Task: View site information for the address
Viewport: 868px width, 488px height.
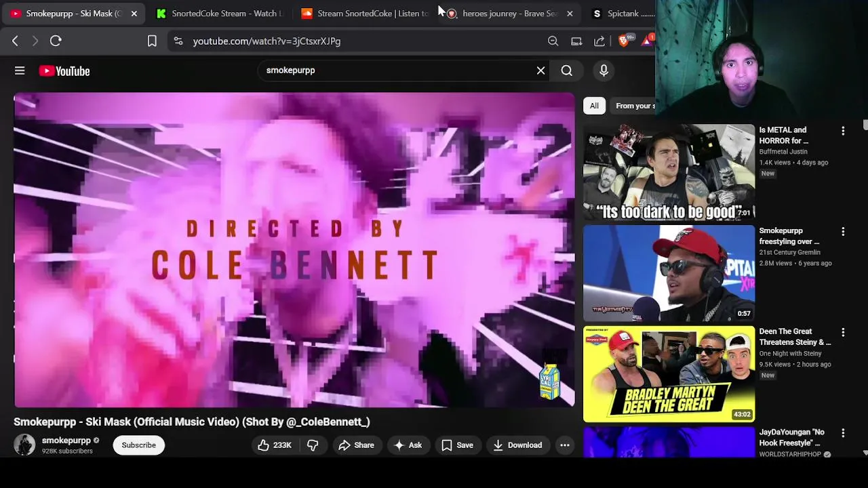Action: pos(178,41)
